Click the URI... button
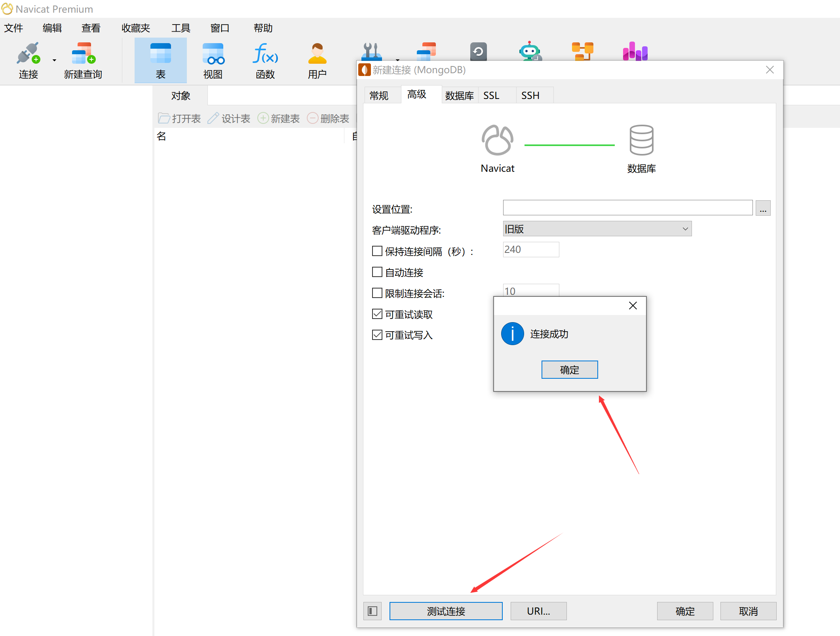The width and height of the screenshot is (840, 636). point(538,611)
